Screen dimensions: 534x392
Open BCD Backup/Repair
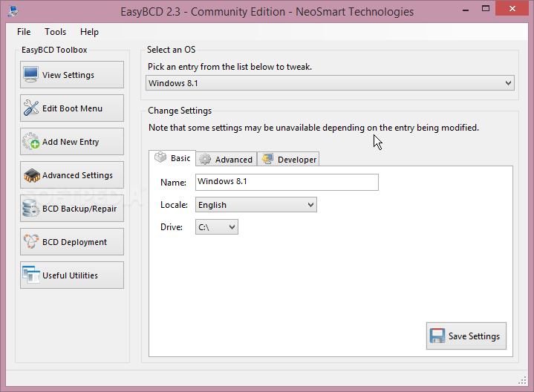point(72,208)
